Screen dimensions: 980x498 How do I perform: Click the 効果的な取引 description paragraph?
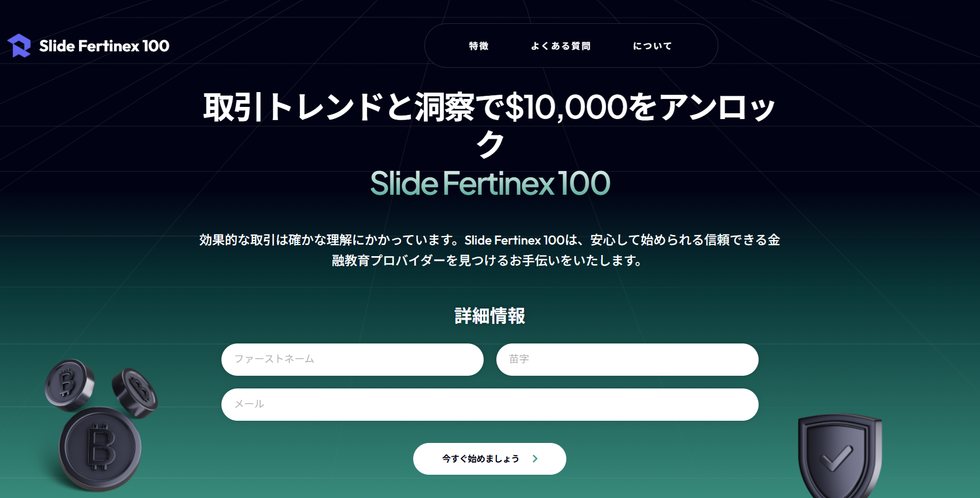coord(489,250)
